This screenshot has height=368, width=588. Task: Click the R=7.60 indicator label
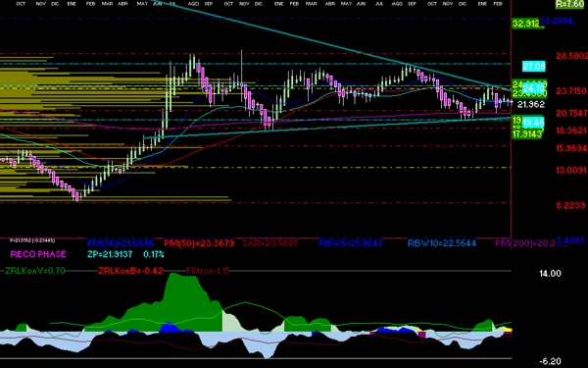[569, 4]
